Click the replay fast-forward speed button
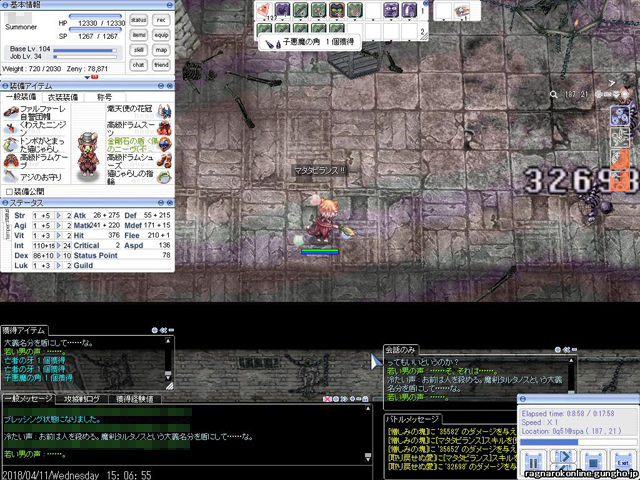640x480 pixels. point(563,458)
